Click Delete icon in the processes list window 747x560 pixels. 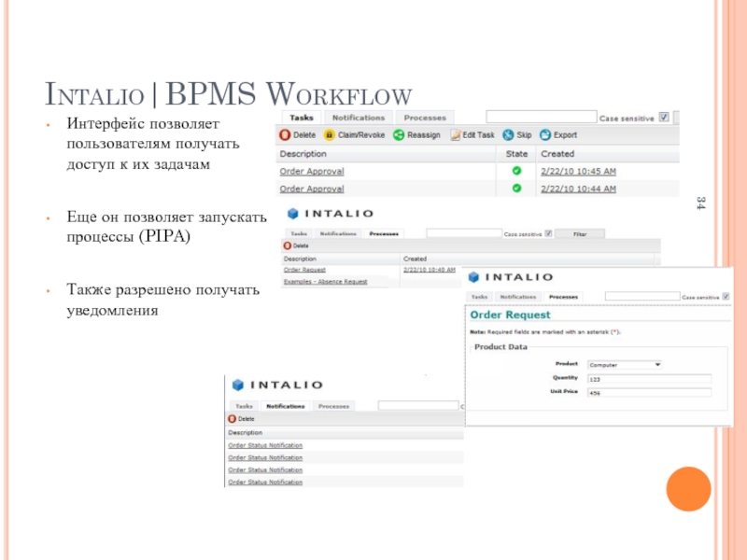(x=288, y=245)
